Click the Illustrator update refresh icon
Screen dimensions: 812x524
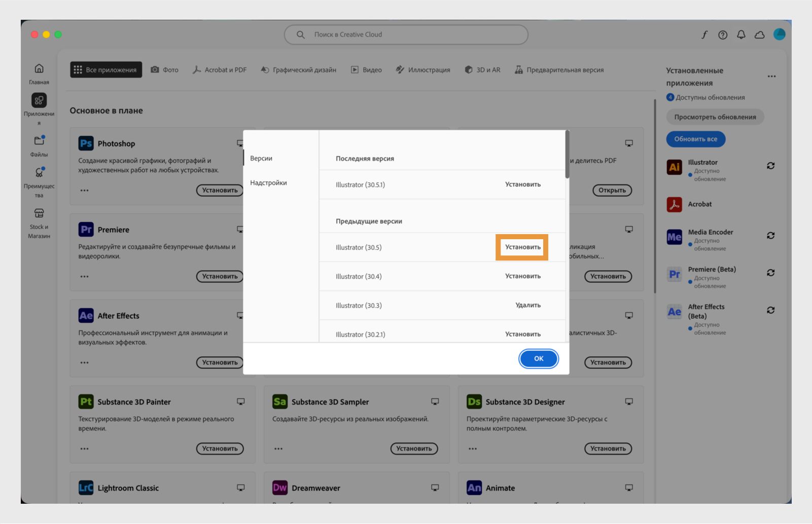pos(770,166)
